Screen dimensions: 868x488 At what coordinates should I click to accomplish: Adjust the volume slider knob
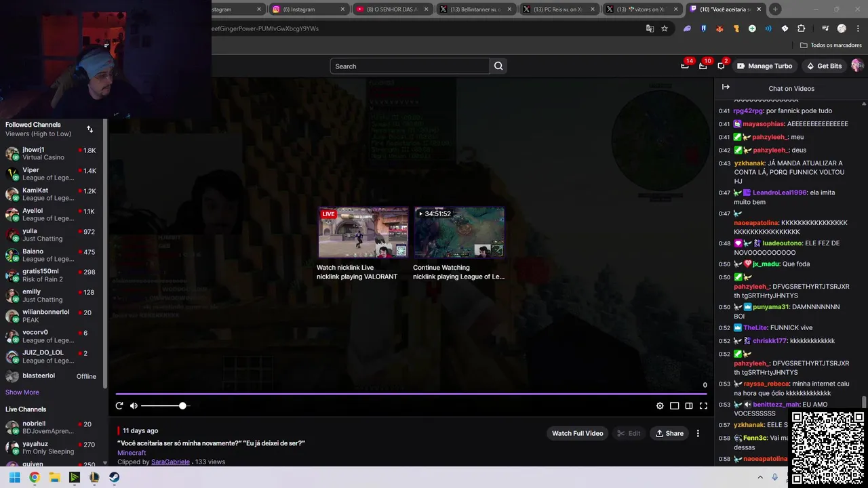coord(182,405)
